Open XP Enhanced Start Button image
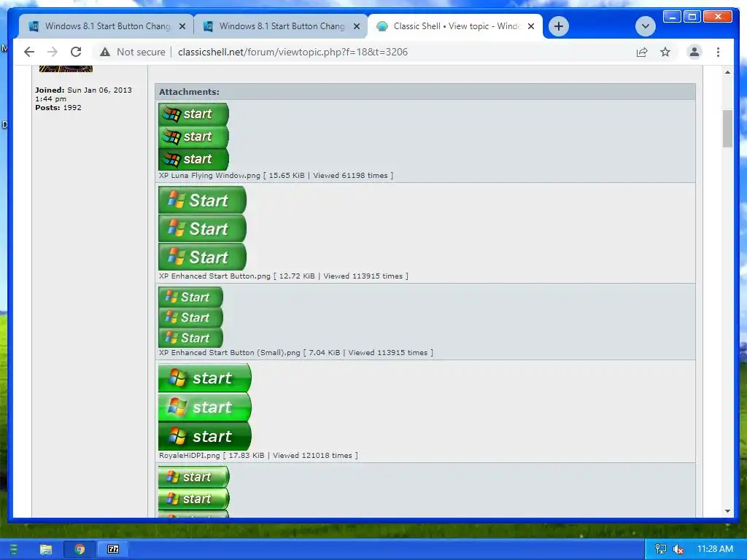747x560 pixels. click(x=202, y=228)
